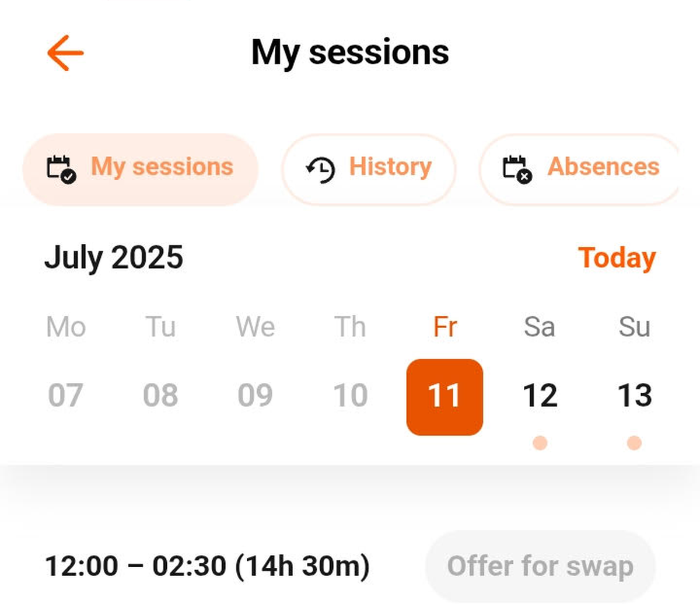Click the clock rewind History icon
700x604 pixels.
pos(320,170)
